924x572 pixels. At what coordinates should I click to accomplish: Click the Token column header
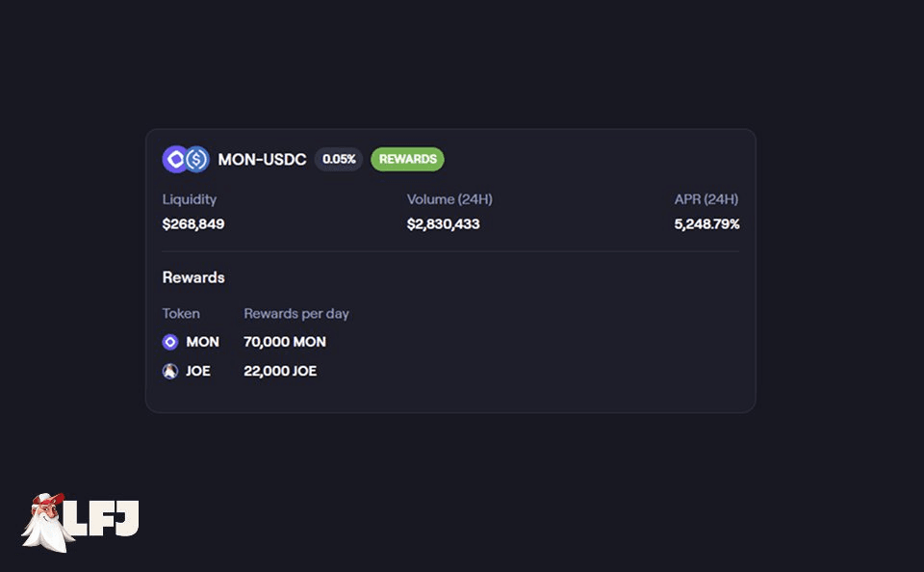coord(181,313)
